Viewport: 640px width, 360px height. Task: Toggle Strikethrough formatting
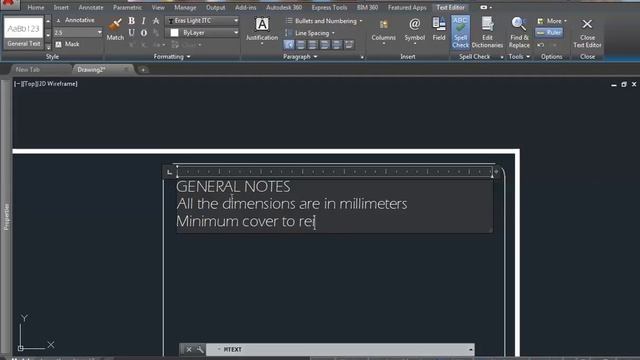156,20
